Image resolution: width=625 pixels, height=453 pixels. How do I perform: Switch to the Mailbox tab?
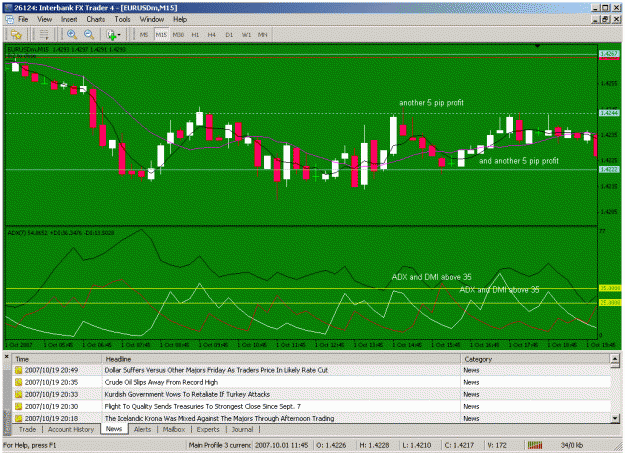[x=174, y=429]
